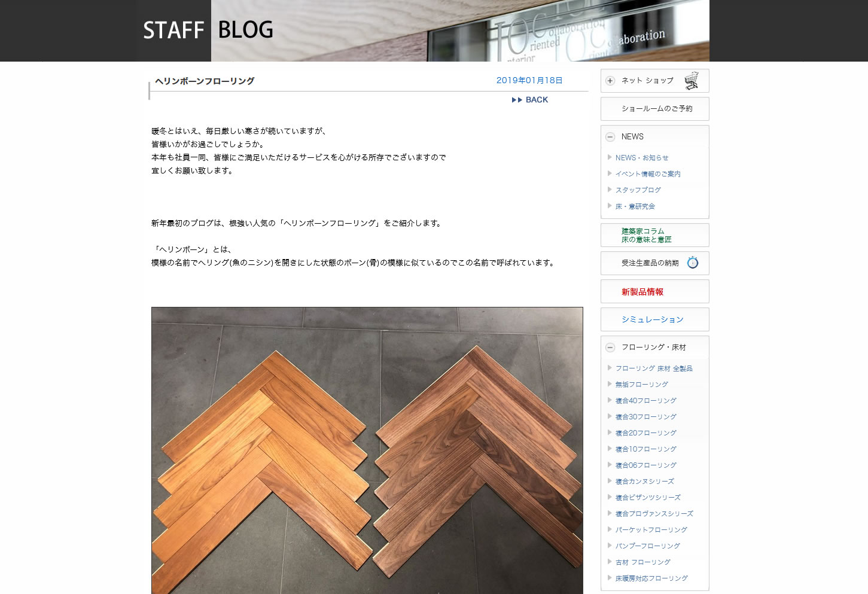
Task: Click the shopping cart icon
Action: tap(692, 80)
